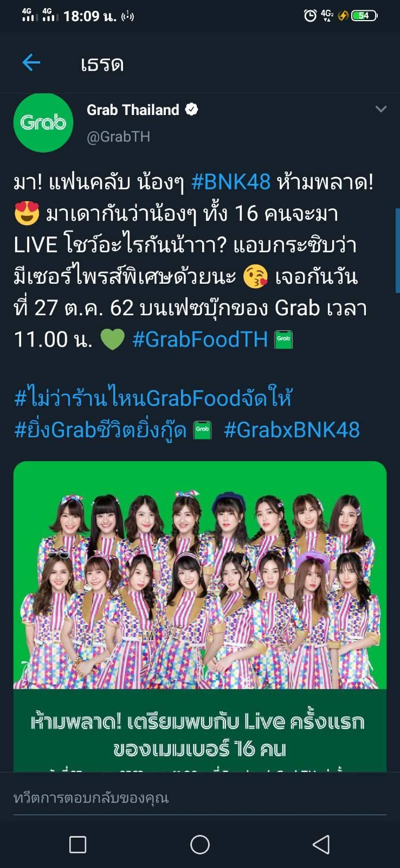Open #ยิ่งGrabชีวิตยิ่งกู๊ด hashtag

click(100, 430)
